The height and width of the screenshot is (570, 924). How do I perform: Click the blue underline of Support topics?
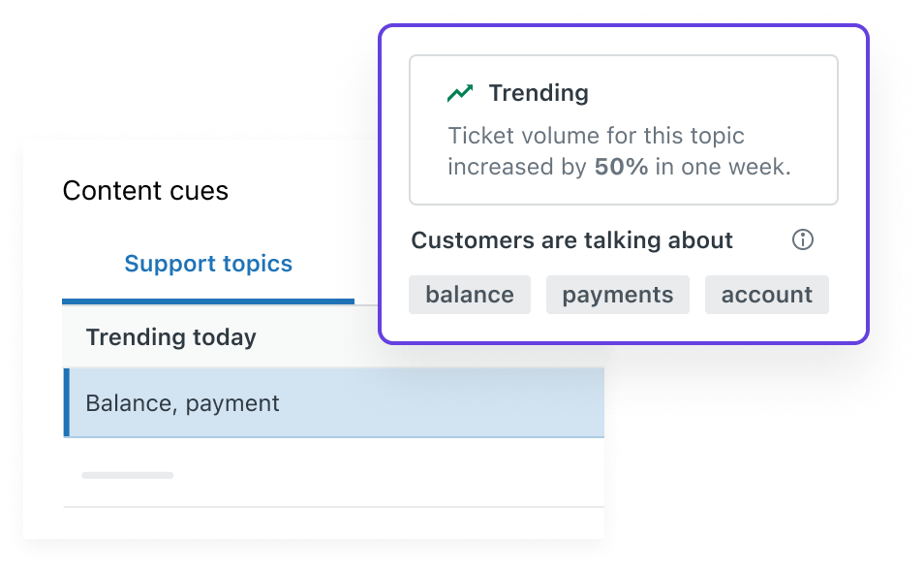207,301
